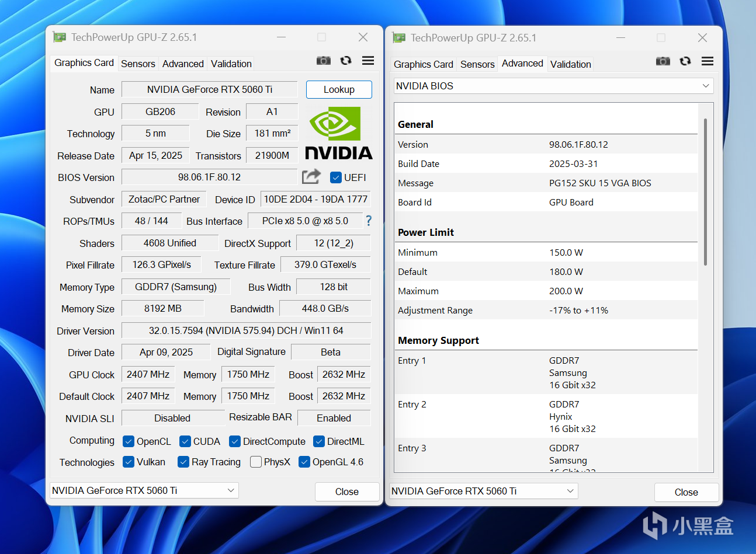
Task: Click GPU-Z app icon in left title bar
Action: pyautogui.click(x=60, y=37)
